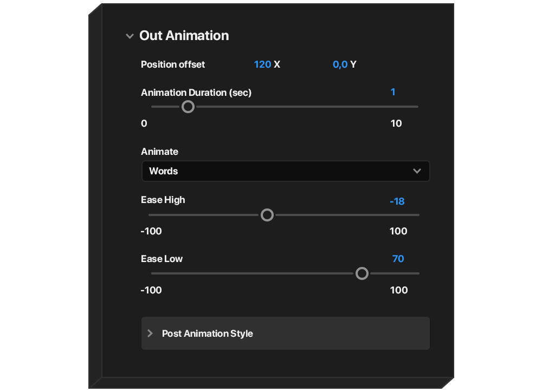Click the Out Animation section title
Screen dimensions: 542x392
click(x=184, y=36)
